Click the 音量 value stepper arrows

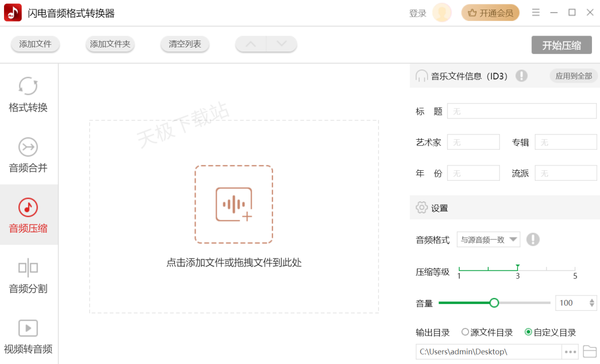592,303
